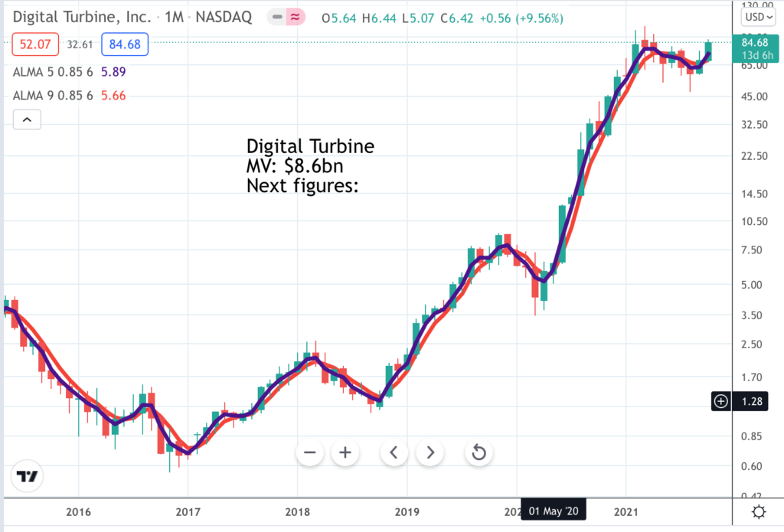Click the plus icon beside the 1.28 price label

(x=721, y=401)
